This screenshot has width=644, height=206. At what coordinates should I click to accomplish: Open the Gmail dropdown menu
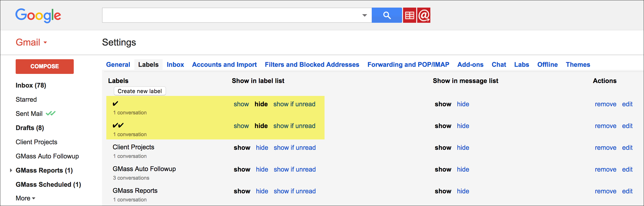[x=31, y=42]
